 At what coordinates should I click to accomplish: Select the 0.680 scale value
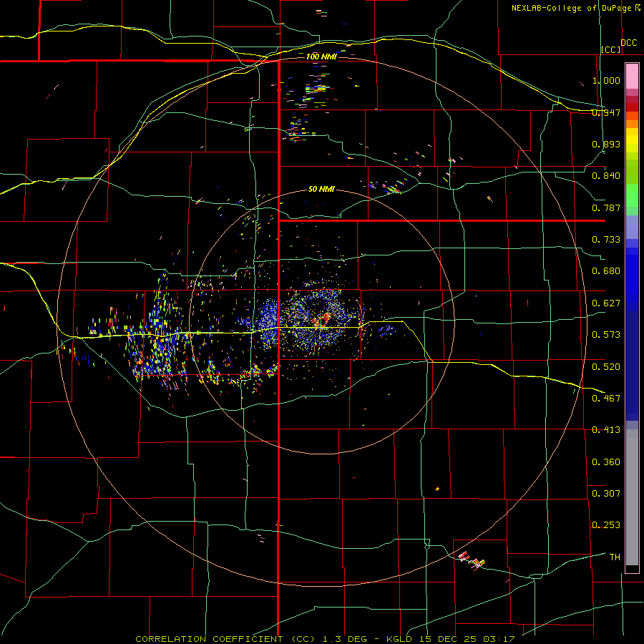(606, 271)
